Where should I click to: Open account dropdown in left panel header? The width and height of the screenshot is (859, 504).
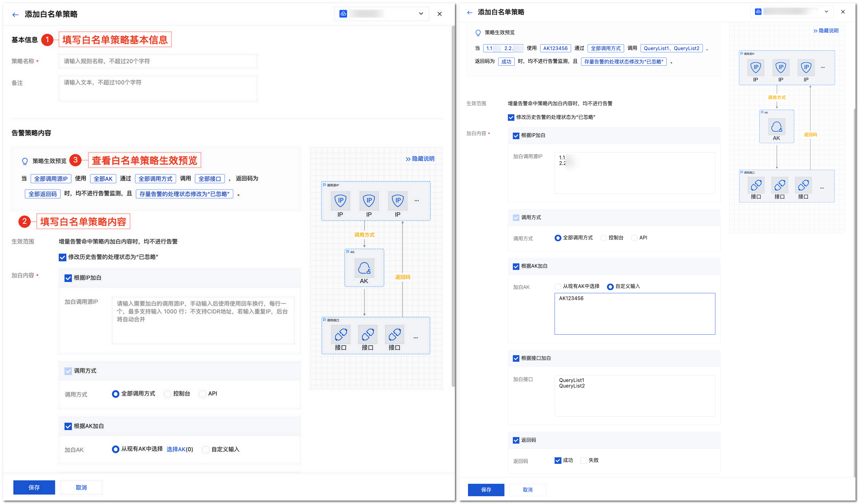381,14
